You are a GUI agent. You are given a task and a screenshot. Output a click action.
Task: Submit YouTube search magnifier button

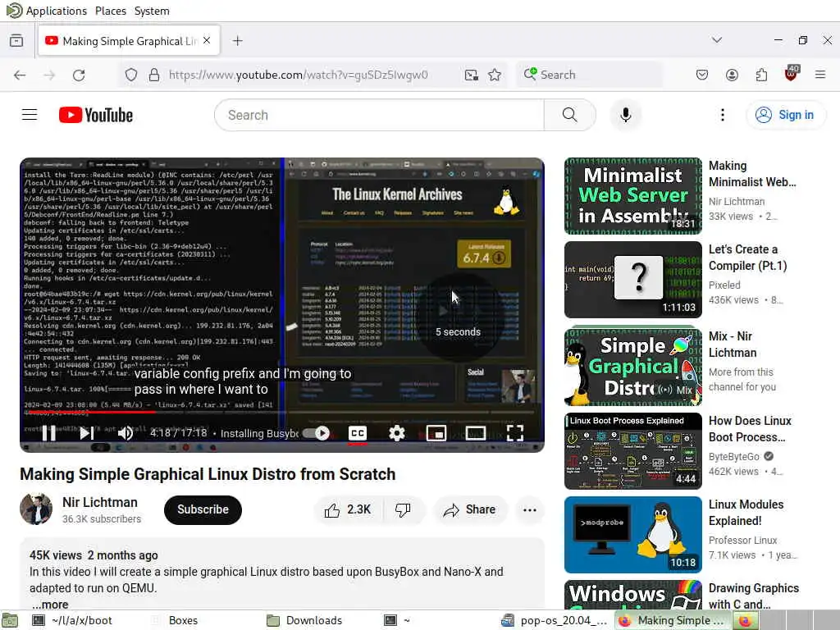(570, 115)
